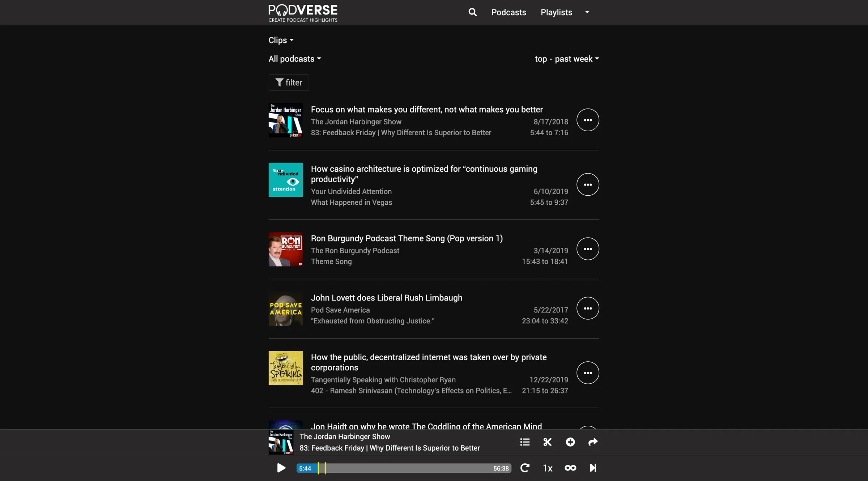Open the queue list icon in the player

pos(524,442)
